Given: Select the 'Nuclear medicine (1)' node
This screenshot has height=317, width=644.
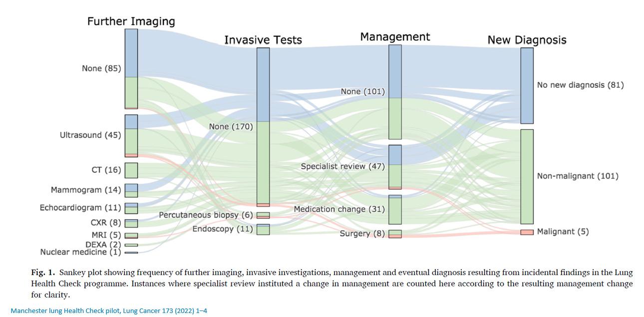Looking at the screenshot, I should (131, 253).
